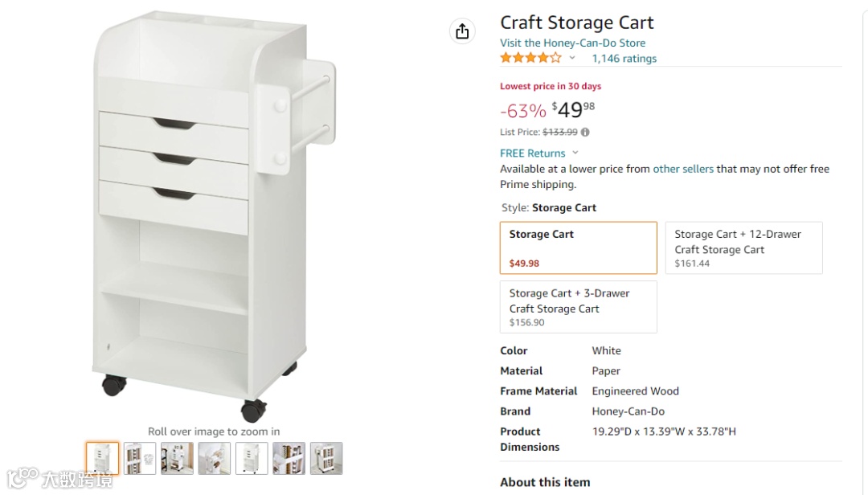Choose the Storage Cart $49.98 style option
Screen dimensions: 868x495
(x=579, y=247)
